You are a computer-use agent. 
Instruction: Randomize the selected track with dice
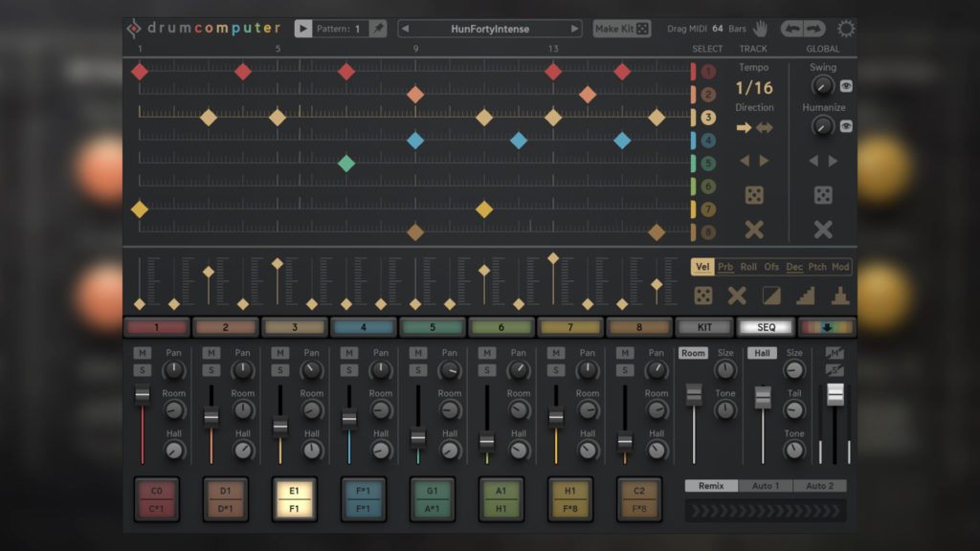click(754, 195)
